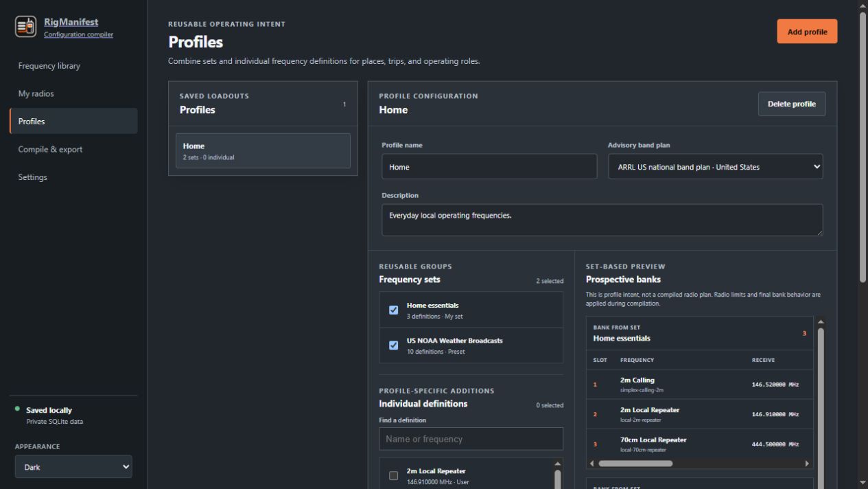Click the green Saved locally status dot

tap(18, 409)
